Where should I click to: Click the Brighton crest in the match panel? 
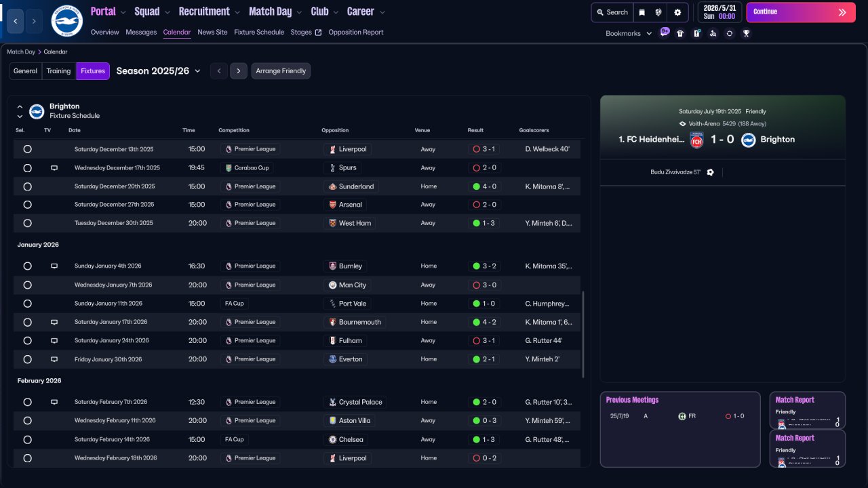tap(748, 140)
